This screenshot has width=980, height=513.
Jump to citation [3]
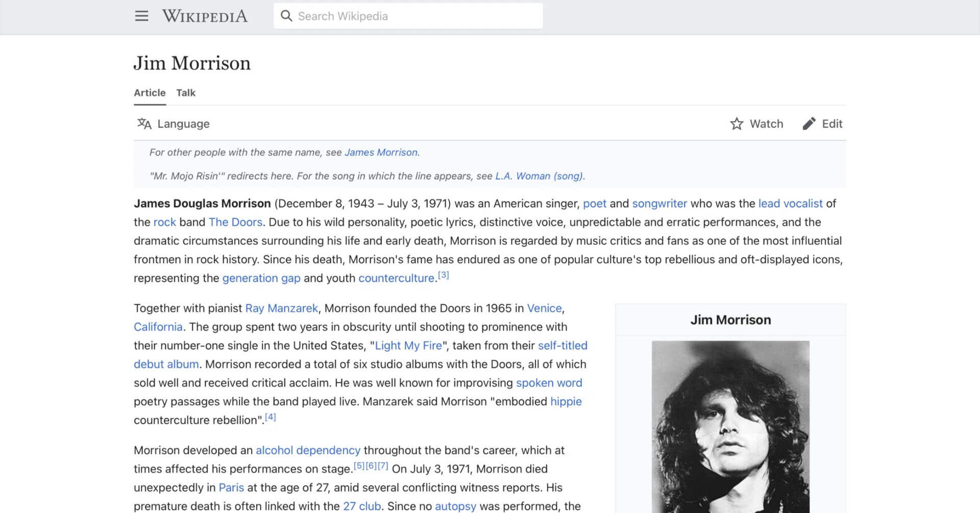point(444,275)
